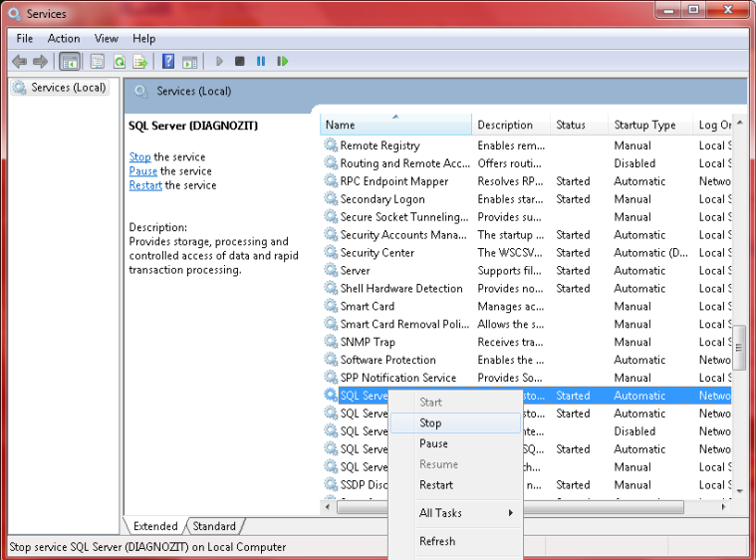Image resolution: width=756 pixels, height=560 pixels.
Task: Click the Pause Service toolbar icon
Action: tap(261, 61)
